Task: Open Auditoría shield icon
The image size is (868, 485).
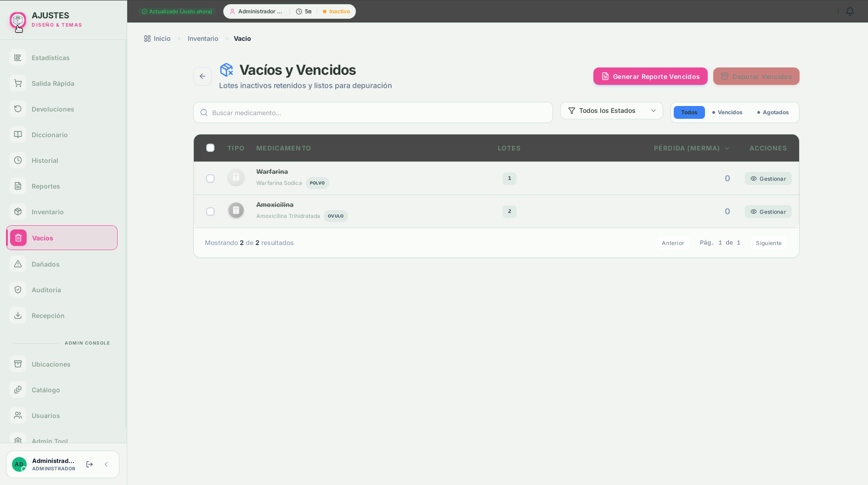Action: tap(18, 290)
